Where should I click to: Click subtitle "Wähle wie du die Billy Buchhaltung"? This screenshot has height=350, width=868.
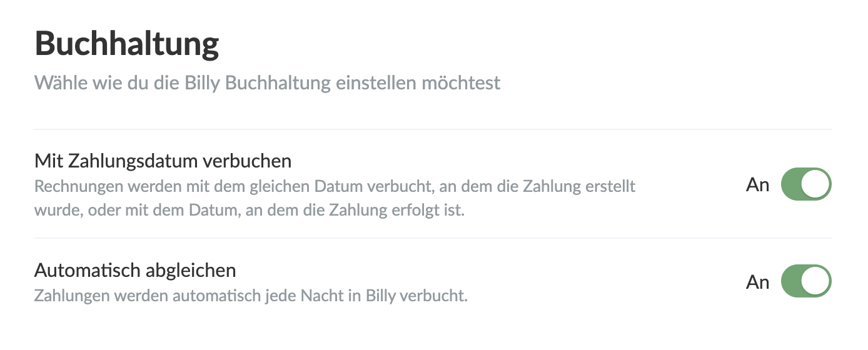coord(267,83)
